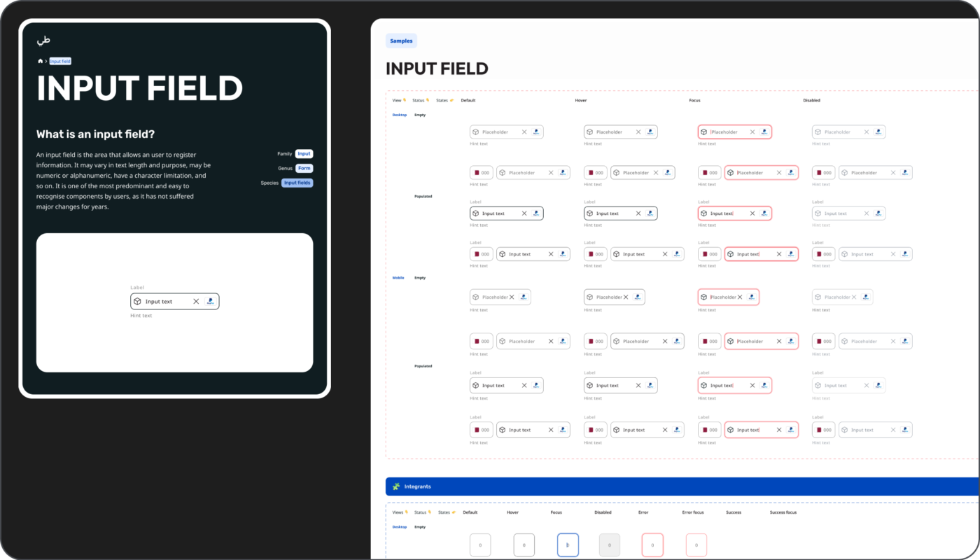Screen dimensions: 980x560
Task: Select the Samples tab
Action: point(401,41)
